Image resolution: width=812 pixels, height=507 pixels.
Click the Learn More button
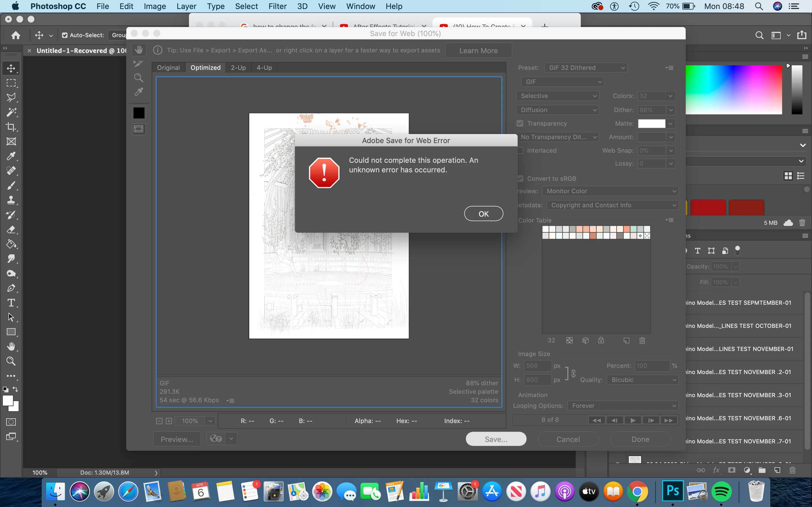tap(478, 51)
